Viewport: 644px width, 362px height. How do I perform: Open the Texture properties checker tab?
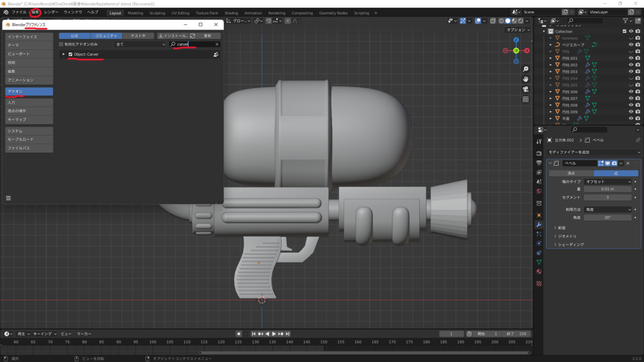pos(539,284)
